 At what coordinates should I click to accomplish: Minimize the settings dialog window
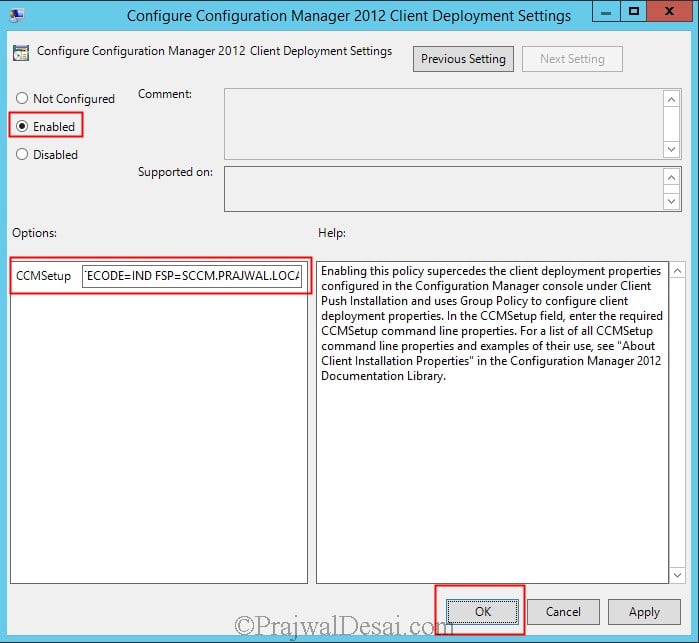[x=606, y=12]
